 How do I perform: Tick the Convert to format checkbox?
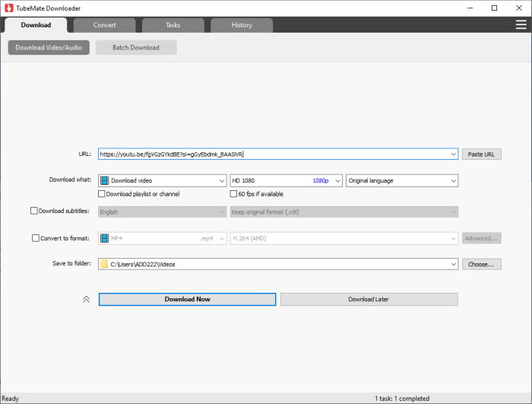pyautogui.click(x=36, y=238)
